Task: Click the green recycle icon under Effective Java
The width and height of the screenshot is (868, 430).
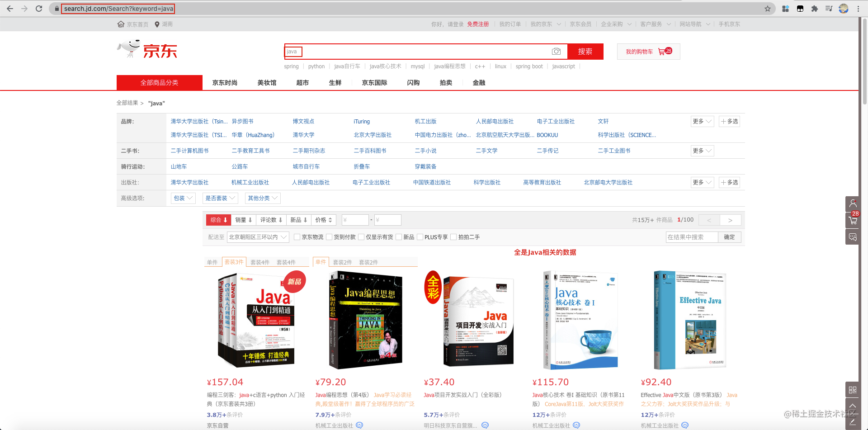Action: tap(685, 425)
